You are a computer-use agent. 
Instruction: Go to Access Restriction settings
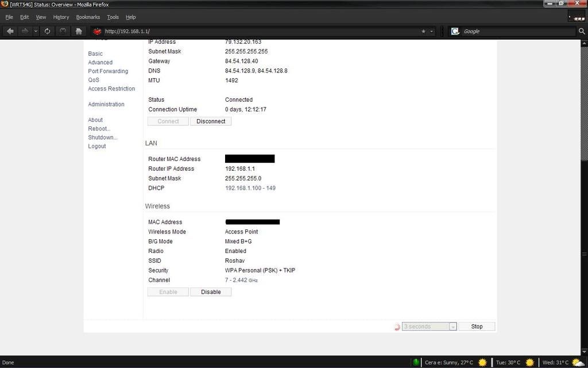(111, 89)
